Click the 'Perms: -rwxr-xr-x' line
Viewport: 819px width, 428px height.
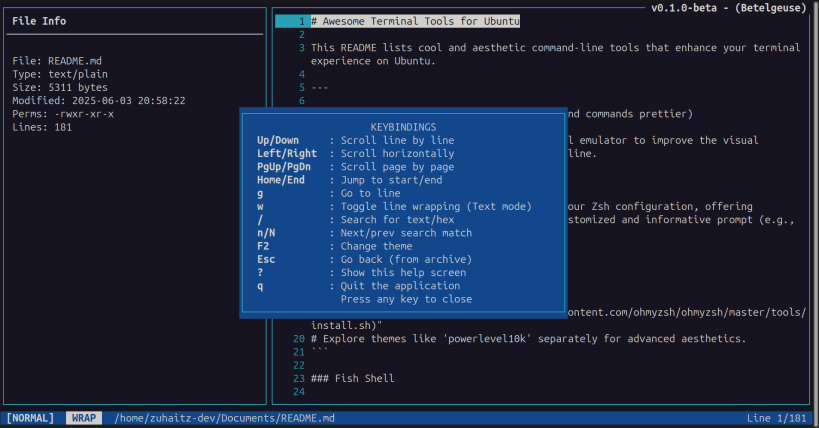point(63,114)
